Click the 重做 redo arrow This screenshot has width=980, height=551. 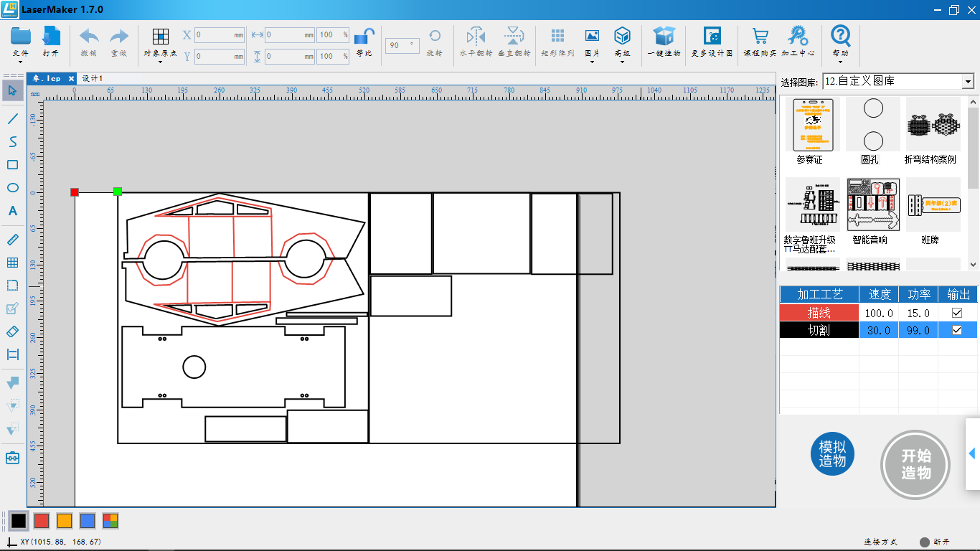click(x=118, y=42)
